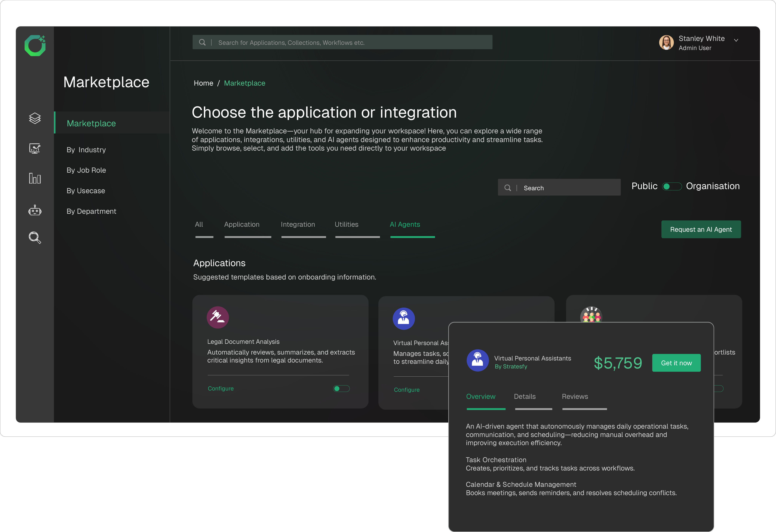Click the magnifier icon in marketplace Search box
Screen dimensions: 776x532
[x=508, y=188]
